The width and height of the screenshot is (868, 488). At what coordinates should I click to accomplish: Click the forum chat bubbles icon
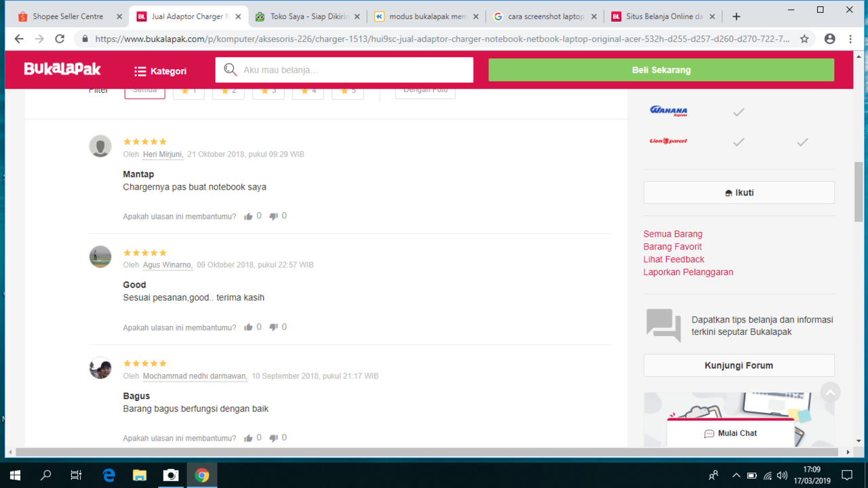point(663,325)
